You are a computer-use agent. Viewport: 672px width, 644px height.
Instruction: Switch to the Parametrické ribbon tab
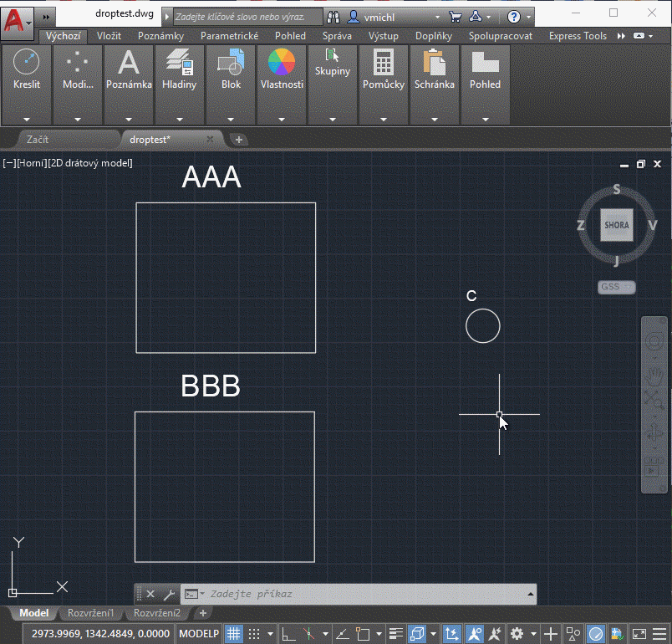click(229, 36)
